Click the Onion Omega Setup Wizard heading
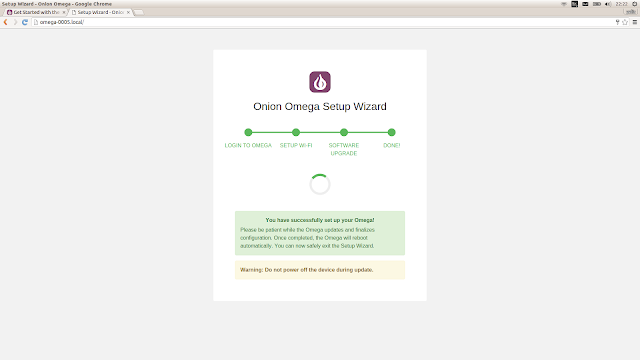Screen dimensions: 640x360 [320, 107]
